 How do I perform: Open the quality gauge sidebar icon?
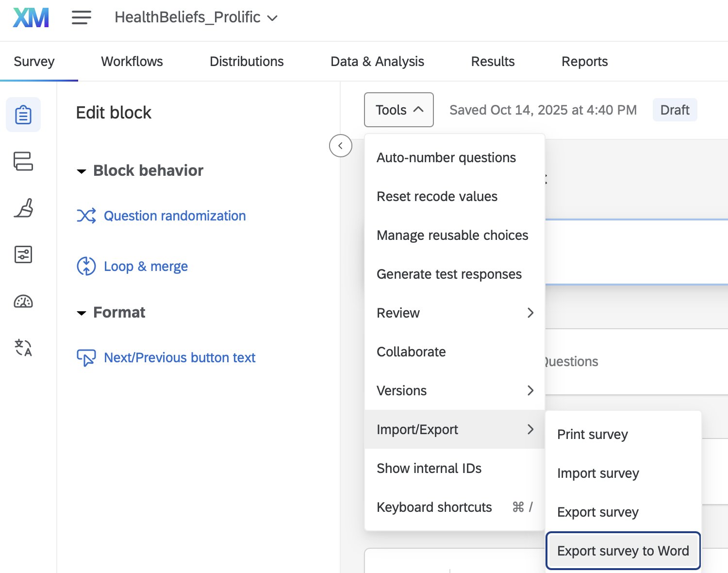pyautogui.click(x=23, y=302)
